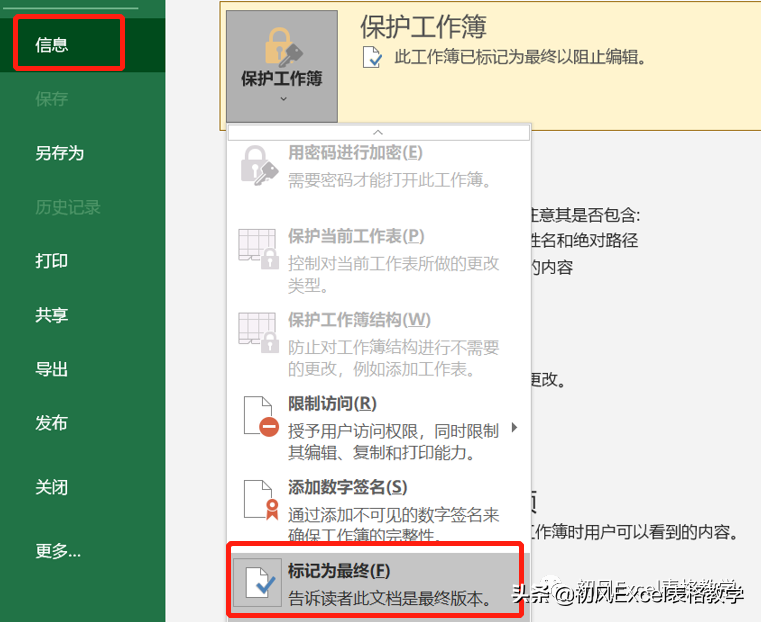
Task: Click 关闭 to close the workbook
Action: (x=52, y=487)
